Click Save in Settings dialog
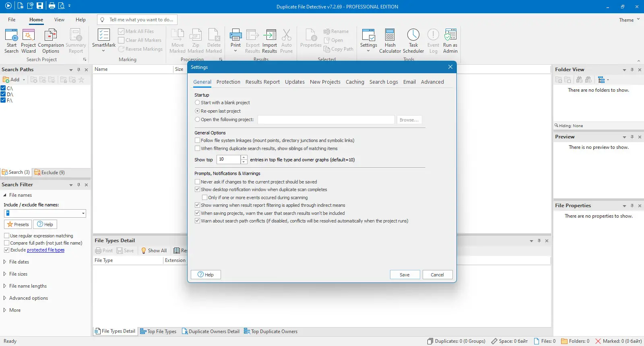 (405, 275)
